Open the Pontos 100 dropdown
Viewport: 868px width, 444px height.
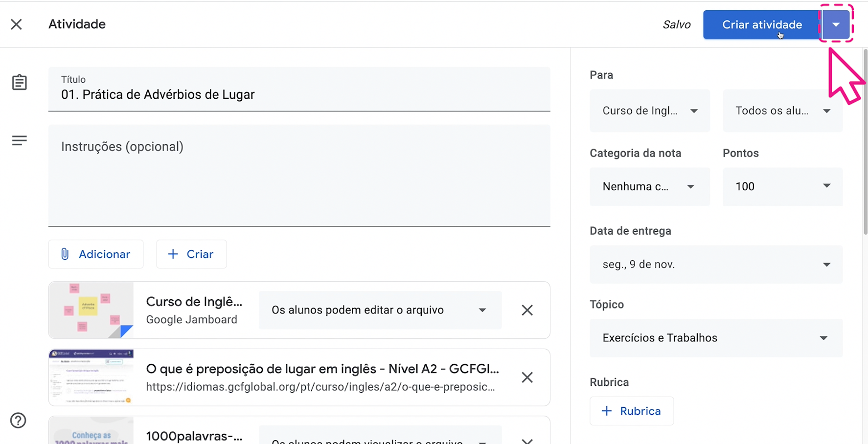(782, 186)
